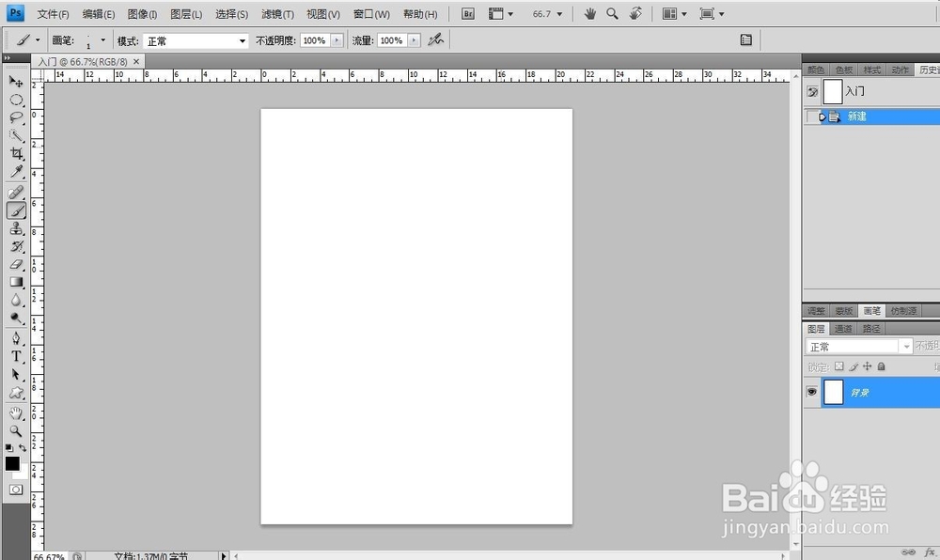Switch to the 通道 tab

coord(843,328)
